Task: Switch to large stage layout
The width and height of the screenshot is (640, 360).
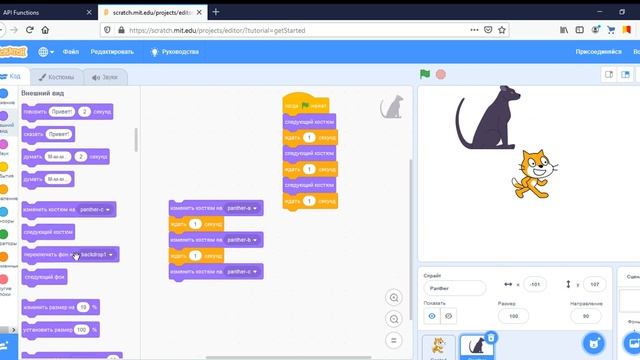Action: pos(625,74)
